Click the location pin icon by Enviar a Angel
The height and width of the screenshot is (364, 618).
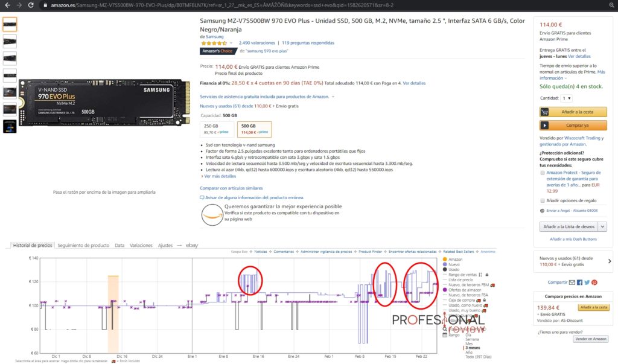point(543,211)
